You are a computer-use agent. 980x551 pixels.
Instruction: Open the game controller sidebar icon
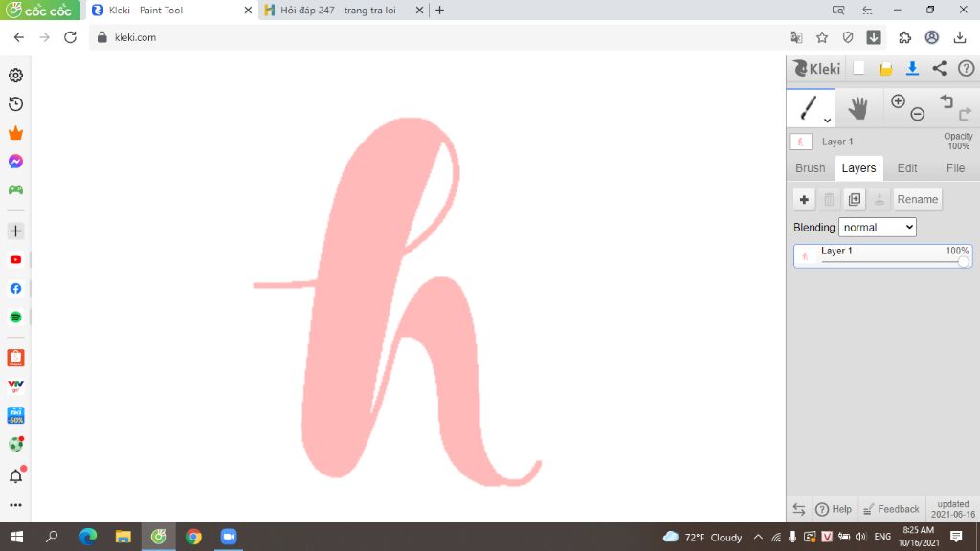(x=15, y=190)
